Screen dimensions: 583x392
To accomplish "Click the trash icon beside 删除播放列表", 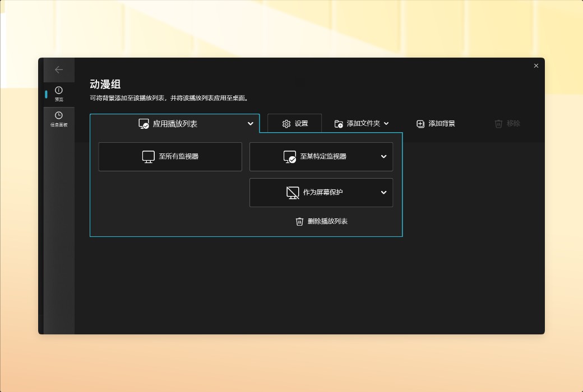I will [299, 221].
